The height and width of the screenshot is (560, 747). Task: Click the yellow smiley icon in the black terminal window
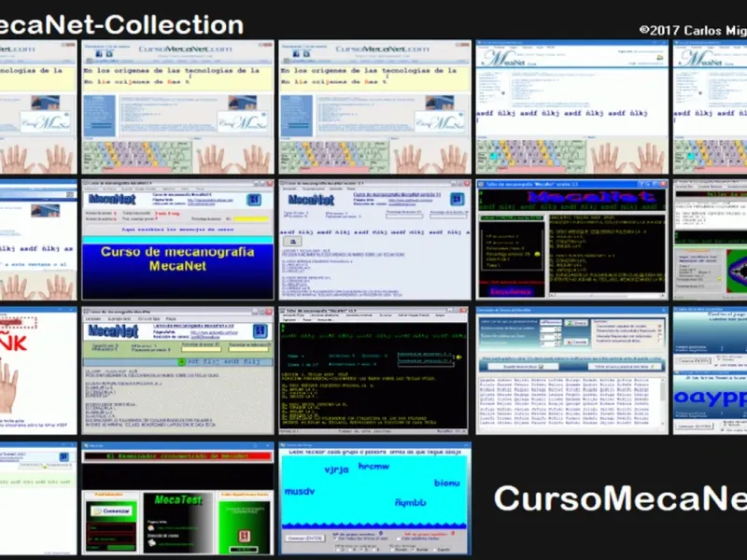coord(458,357)
